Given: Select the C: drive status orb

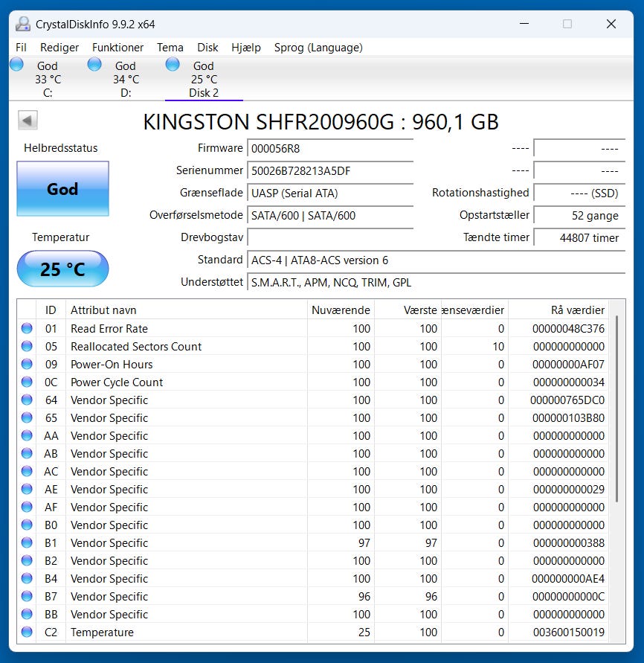Looking at the screenshot, I should click(17, 65).
